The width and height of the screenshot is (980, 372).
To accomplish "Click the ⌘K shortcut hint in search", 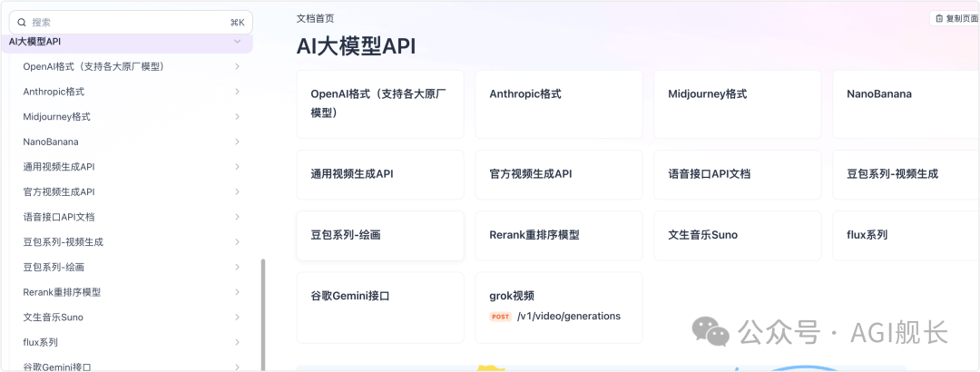I will tap(238, 23).
